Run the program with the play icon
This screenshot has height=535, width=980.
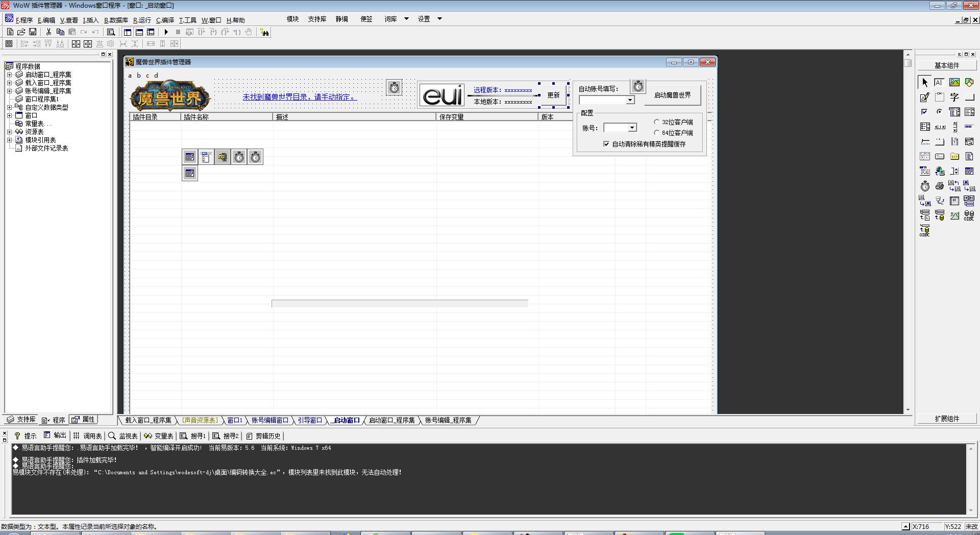pyautogui.click(x=166, y=32)
